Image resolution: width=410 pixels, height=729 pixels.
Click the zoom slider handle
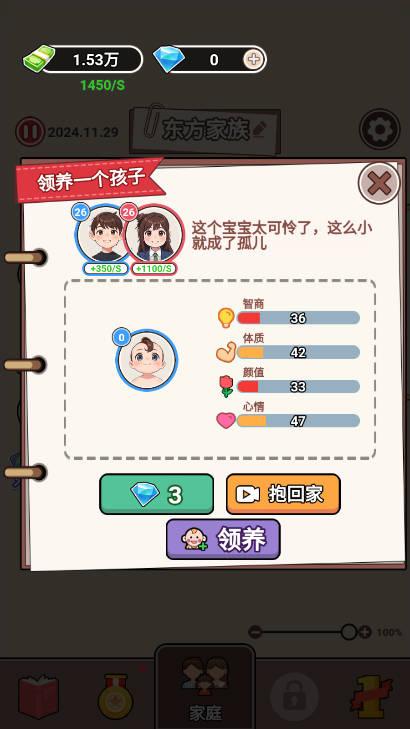pos(349,632)
